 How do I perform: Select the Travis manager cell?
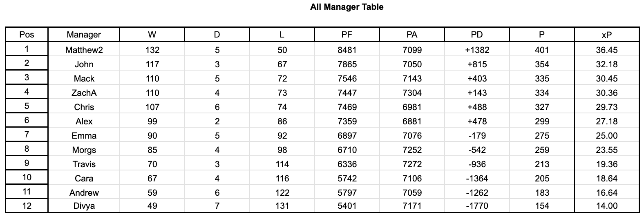(84, 164)
